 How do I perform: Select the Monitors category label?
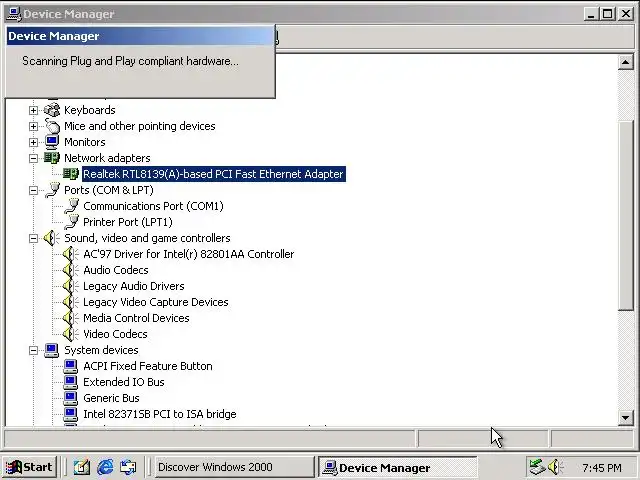(85, 142)
